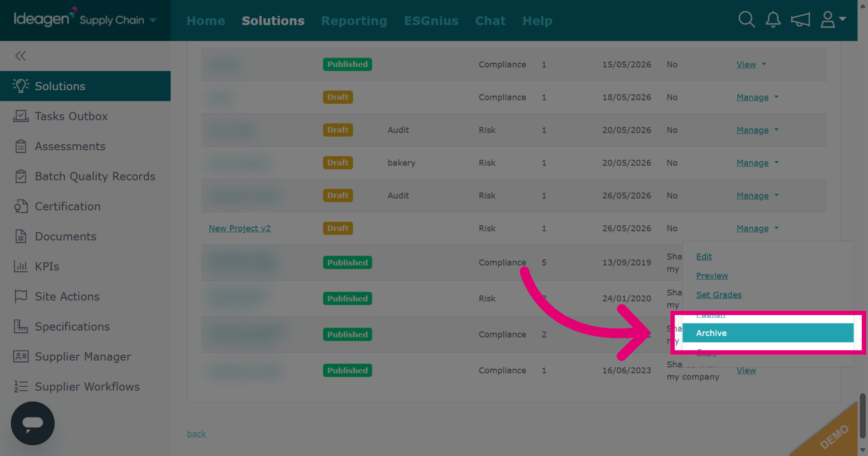
Task: Click the Supplier Workflows list icon
Action: pyautogui.click(x=21, y=386)
